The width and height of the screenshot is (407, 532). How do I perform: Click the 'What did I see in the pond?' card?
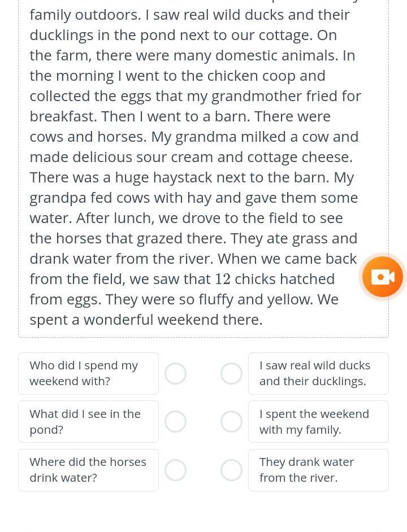point(88,422)
